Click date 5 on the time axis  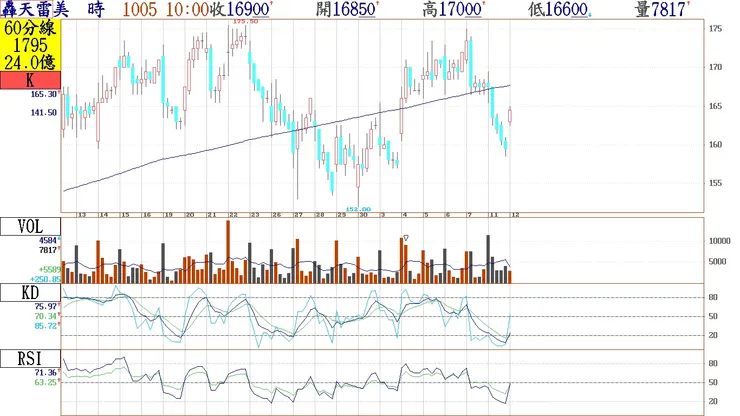426,215
